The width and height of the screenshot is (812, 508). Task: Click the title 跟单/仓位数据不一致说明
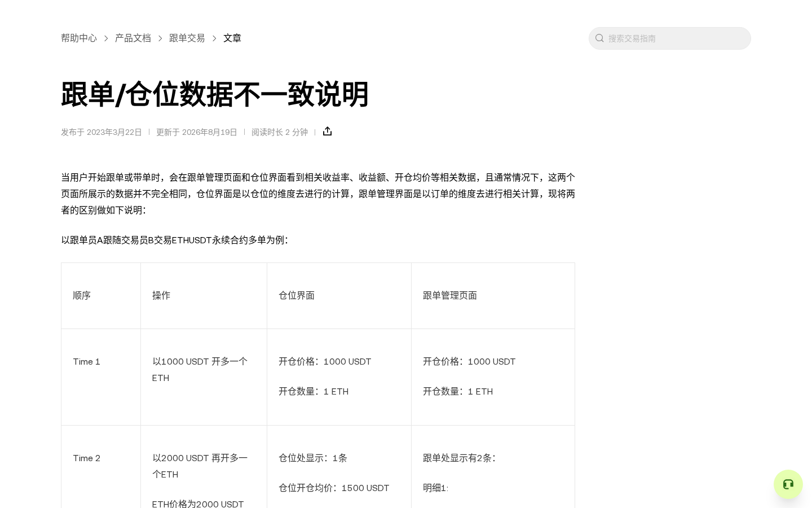[x=215, y=94]
